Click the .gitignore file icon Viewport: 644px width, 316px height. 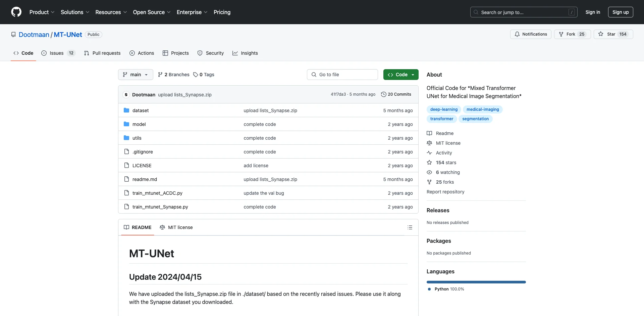click(x=126, y=151)
